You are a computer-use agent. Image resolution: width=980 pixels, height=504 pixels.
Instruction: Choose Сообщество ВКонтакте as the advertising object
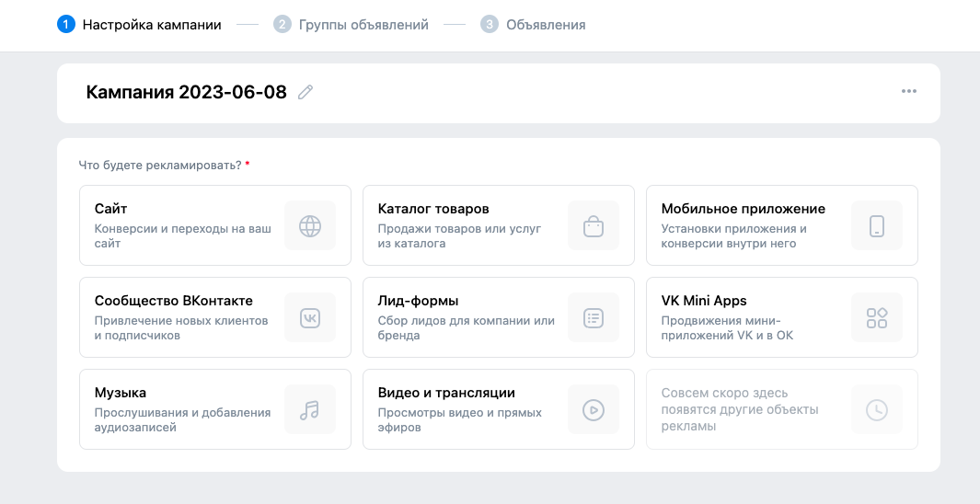click(215, 317)
